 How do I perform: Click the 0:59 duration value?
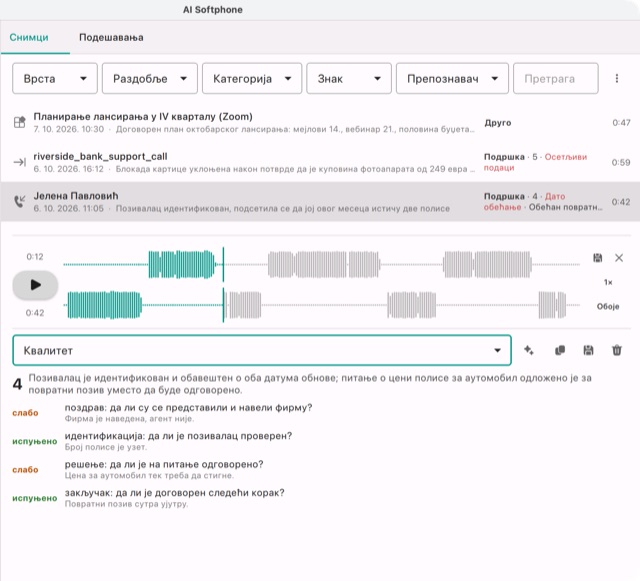click(621, 162)
